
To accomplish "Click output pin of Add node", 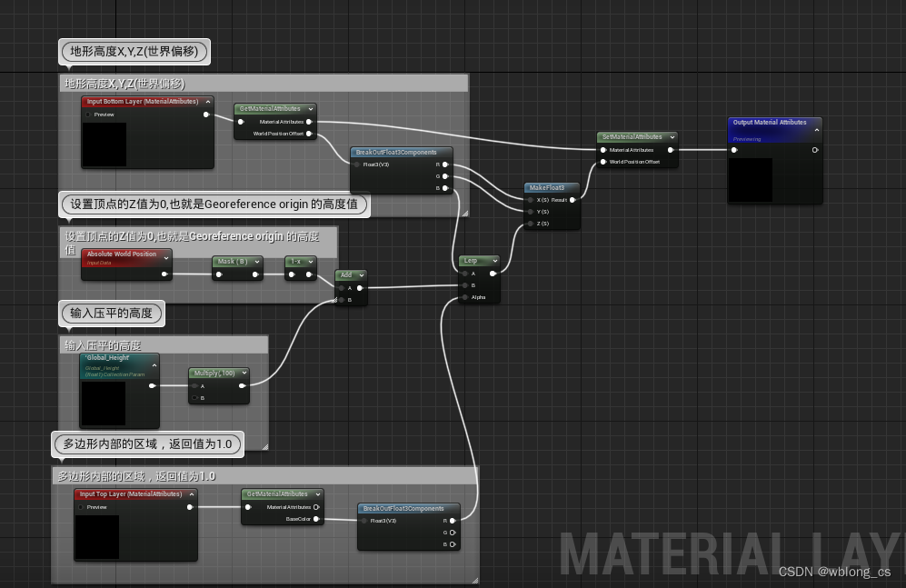I will 360,288.
